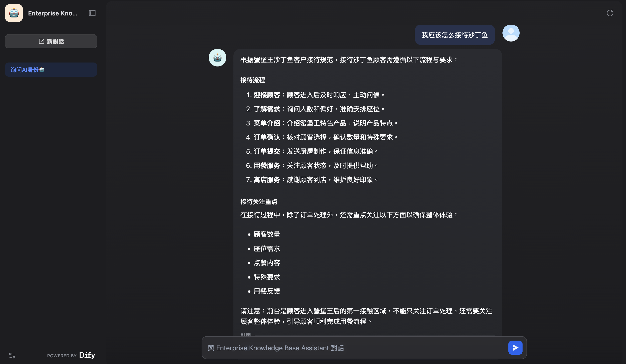The image size is (626, 364).
Task: Click the 接待关注重点 heading
Action: (259, 202)
